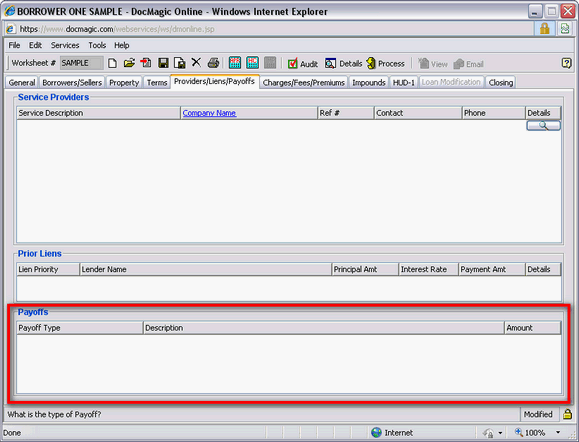Screen dimensions: 579x442
Task: Open the Help menu
Action: (x=121, y=45)
